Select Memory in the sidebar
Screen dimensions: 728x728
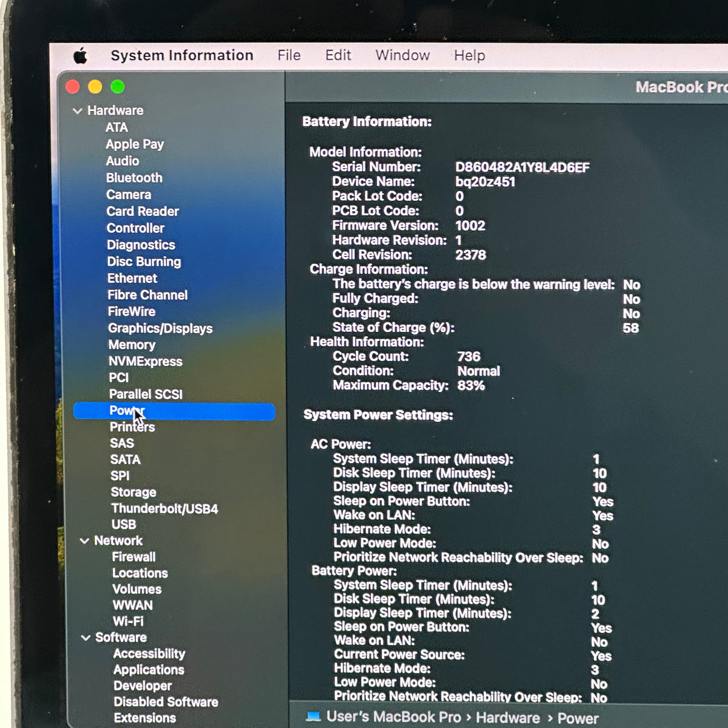(132, 345)
